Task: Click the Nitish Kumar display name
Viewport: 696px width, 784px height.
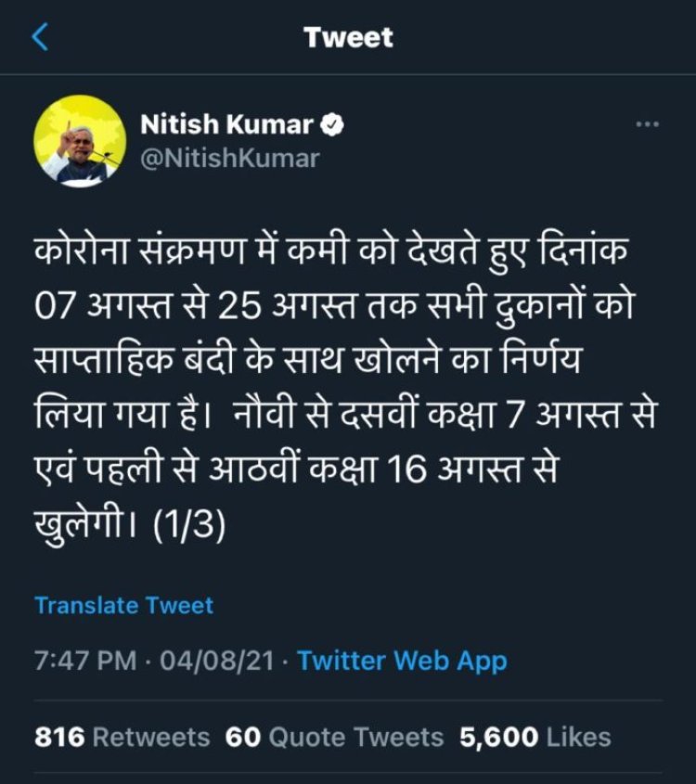Action: 230,124
